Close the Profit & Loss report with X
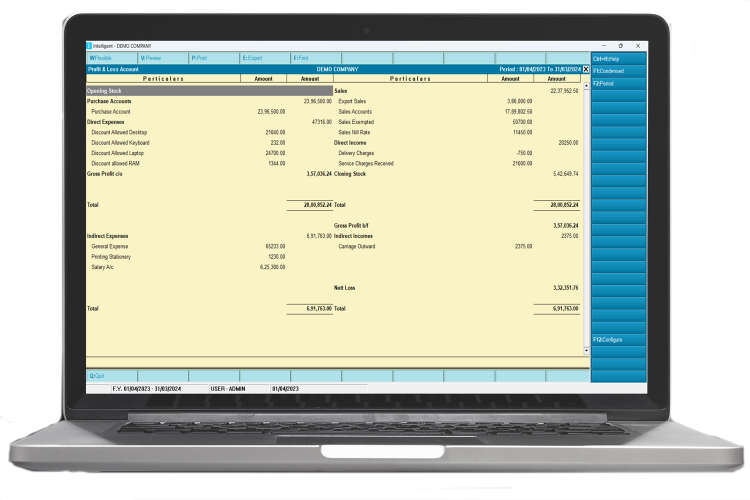This screenshot has height=500, width=750. click(x=586, y=69)
